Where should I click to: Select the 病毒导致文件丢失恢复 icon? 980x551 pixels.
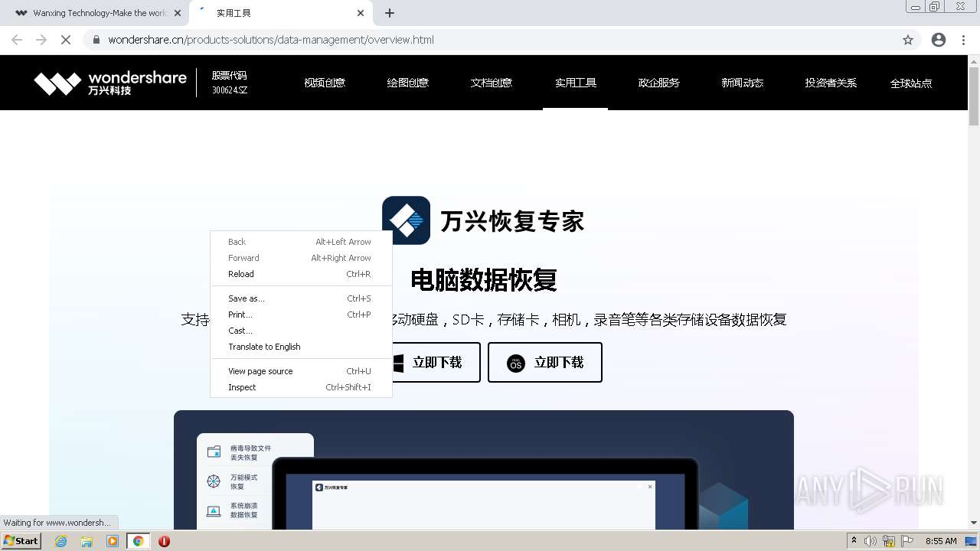(x=214, y=452)
